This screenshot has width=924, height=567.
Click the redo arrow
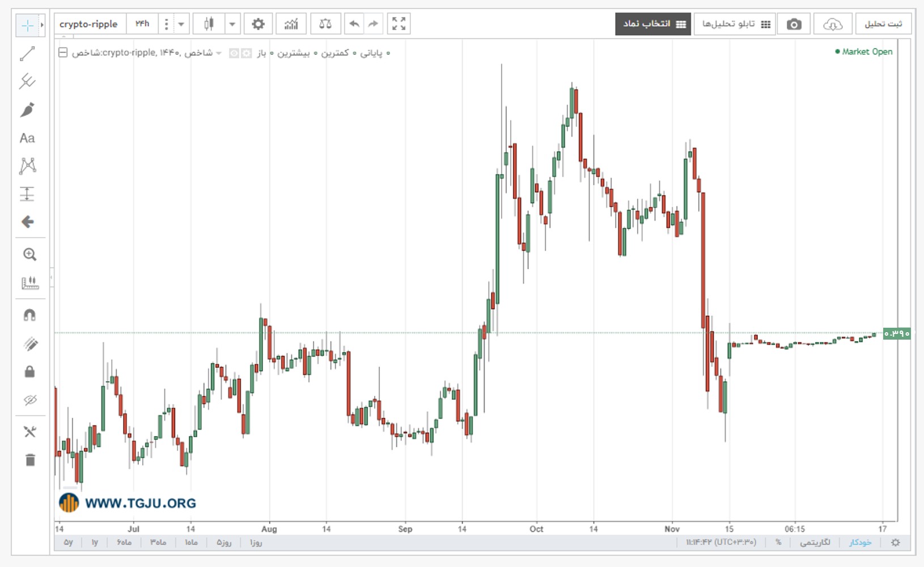[373, 24]
